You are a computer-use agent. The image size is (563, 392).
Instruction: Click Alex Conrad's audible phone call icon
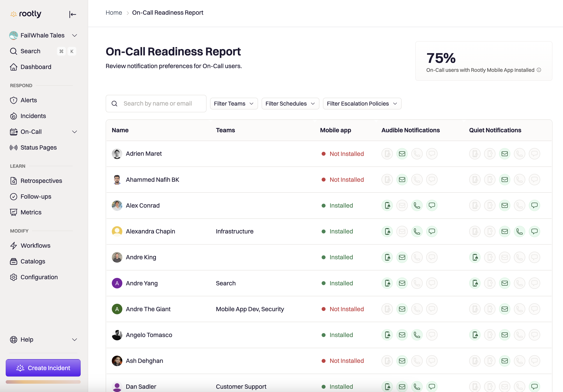417,206
